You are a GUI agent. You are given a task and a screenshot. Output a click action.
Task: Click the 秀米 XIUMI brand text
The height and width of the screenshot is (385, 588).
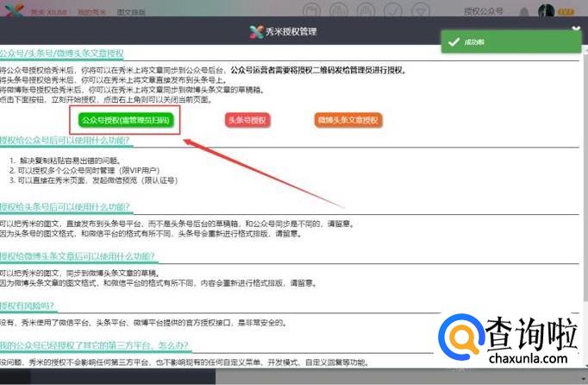[x=49, y=12]
